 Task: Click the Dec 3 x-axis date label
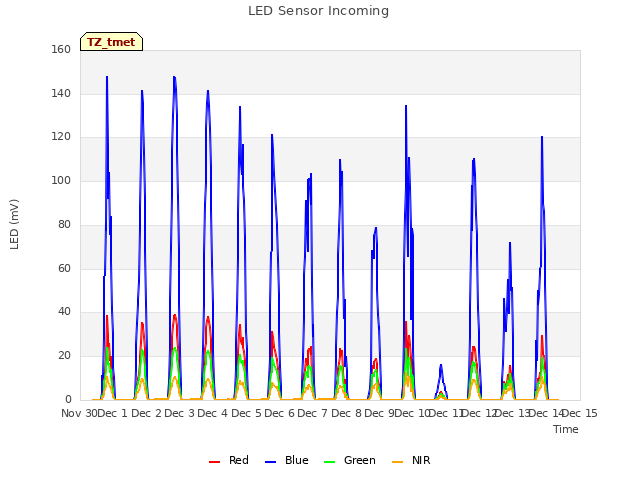180,413
